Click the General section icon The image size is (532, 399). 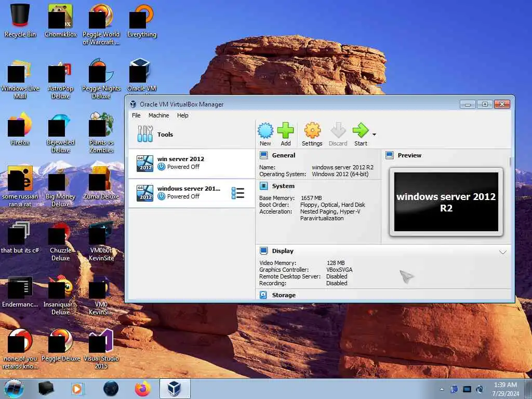pos(263,155)
